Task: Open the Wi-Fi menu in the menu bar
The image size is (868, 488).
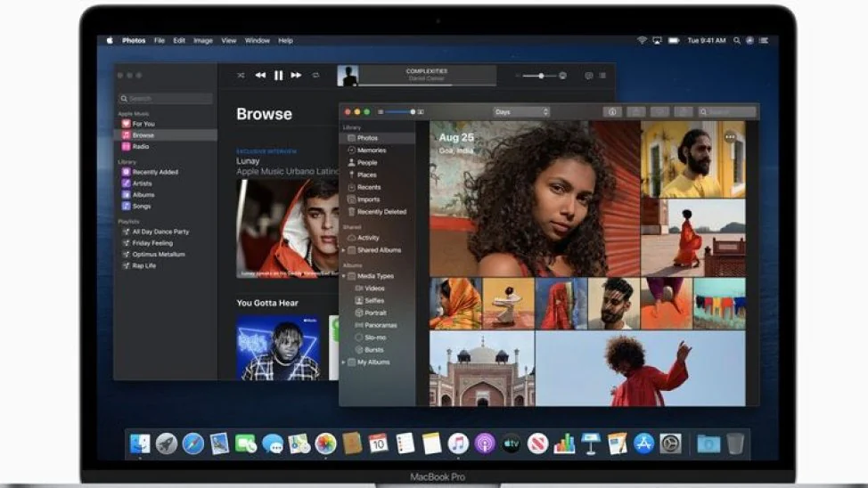Action: (x=642, y=40)
